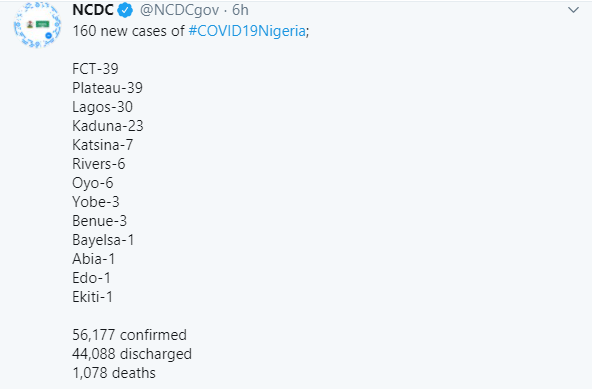The image size is (592, 389).
Task: Select the Plateau-39 line
Action: (108, 88)
